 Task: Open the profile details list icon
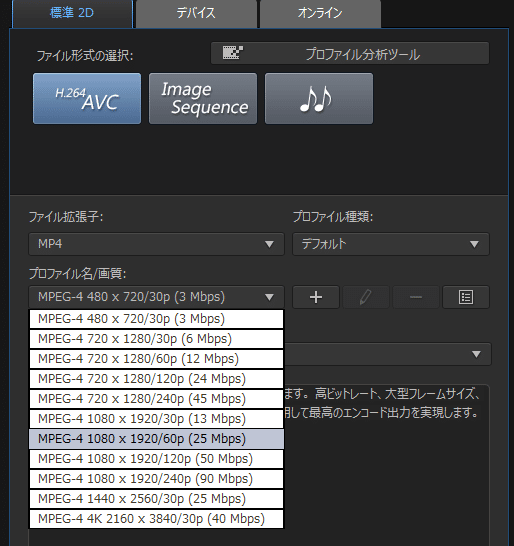[466, 297]
